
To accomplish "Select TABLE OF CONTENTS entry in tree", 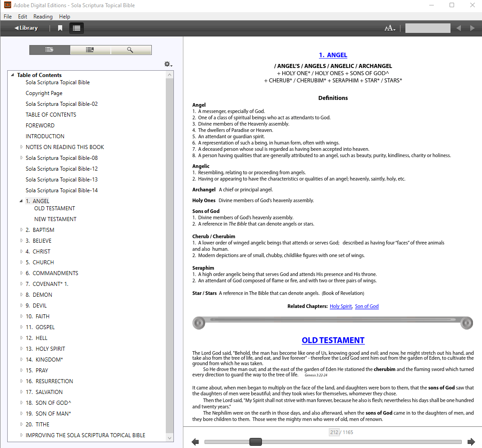I will point(51,115).
